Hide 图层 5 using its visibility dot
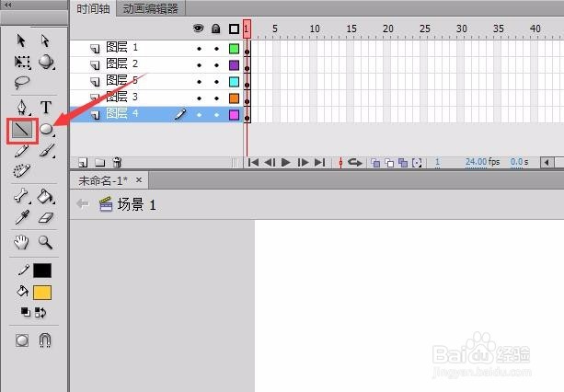The height and width of the screenshot is (392, 564). [200, 82]
